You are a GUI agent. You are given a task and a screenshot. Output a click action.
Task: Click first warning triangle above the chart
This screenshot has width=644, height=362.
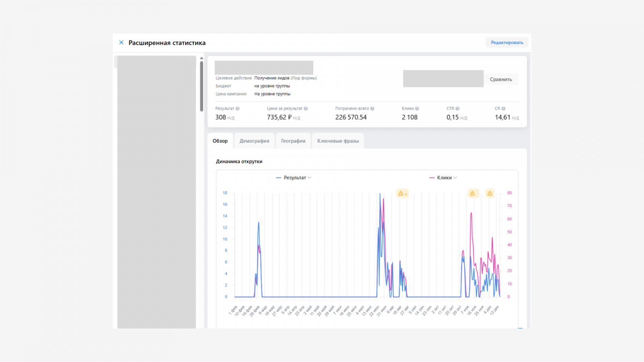pyautogui.click(x=401, y=193)
